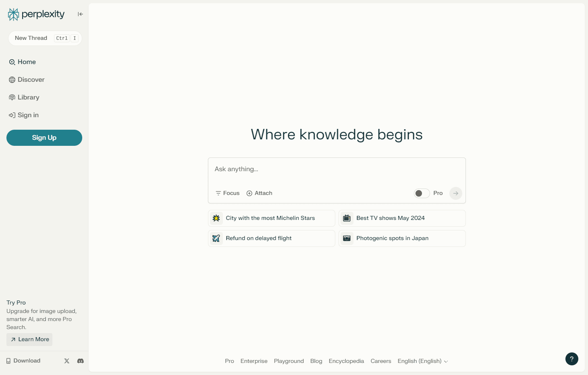Open the Library section
Screen dimensions: 588x375
pyautogui.click(x=24, y=97)
